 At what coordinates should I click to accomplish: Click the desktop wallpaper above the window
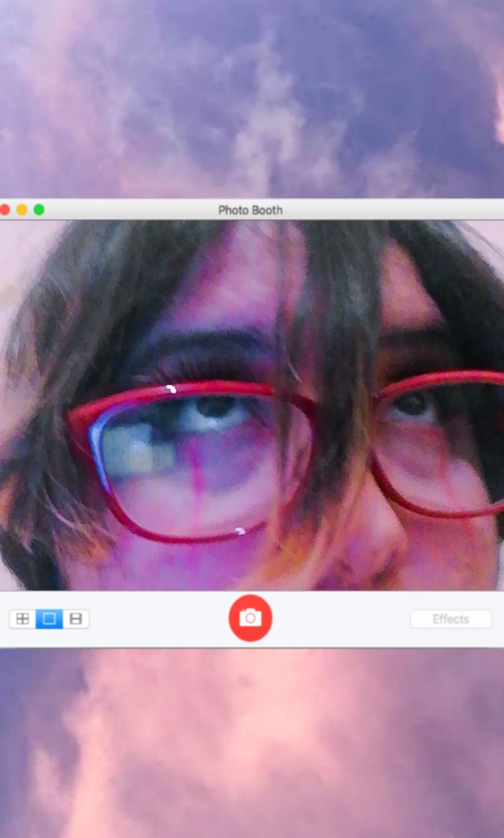click(x=252, y=93)
